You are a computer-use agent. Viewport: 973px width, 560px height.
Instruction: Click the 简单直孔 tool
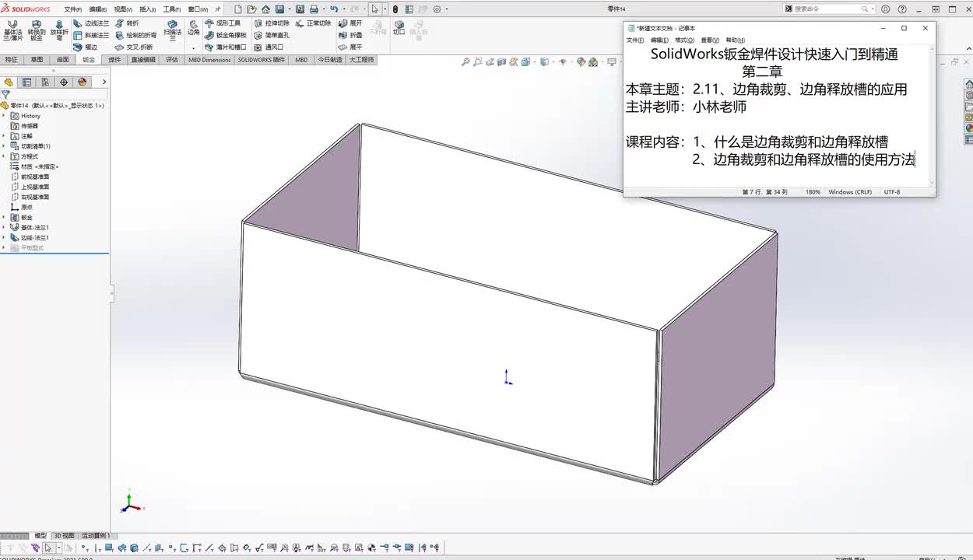(x=272, y=35)
